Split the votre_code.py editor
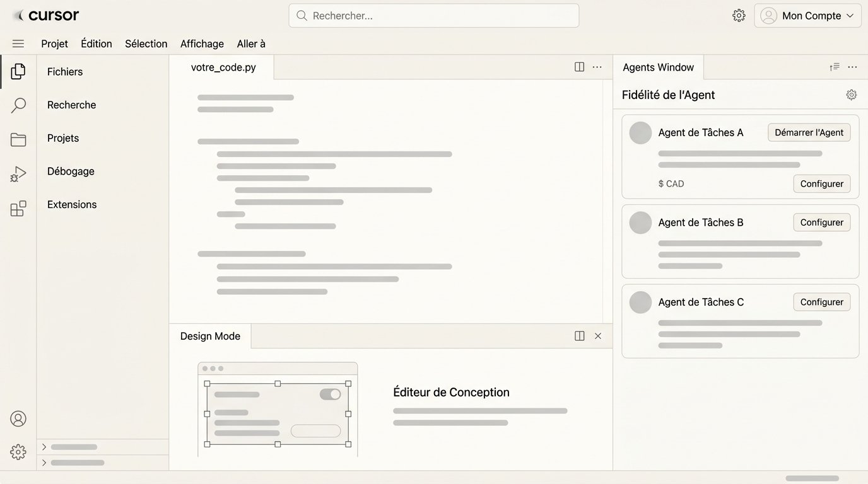This screenshot has width=868, height=484. [x=579, y=67]
